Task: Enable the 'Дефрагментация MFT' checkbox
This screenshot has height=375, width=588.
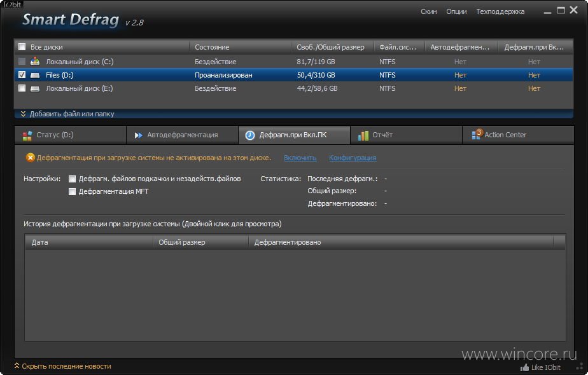Action: pos(72,192)
